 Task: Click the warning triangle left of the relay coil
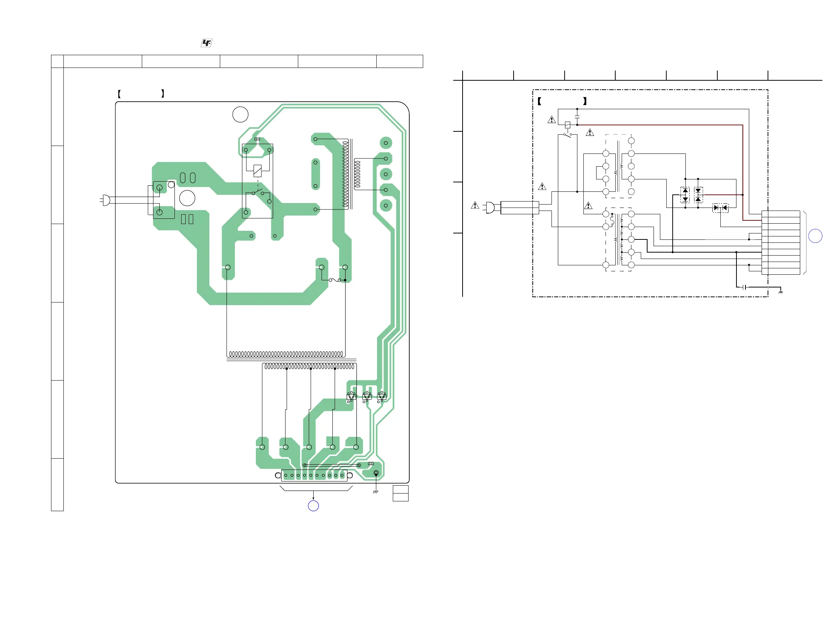click(x=551, y=120)
